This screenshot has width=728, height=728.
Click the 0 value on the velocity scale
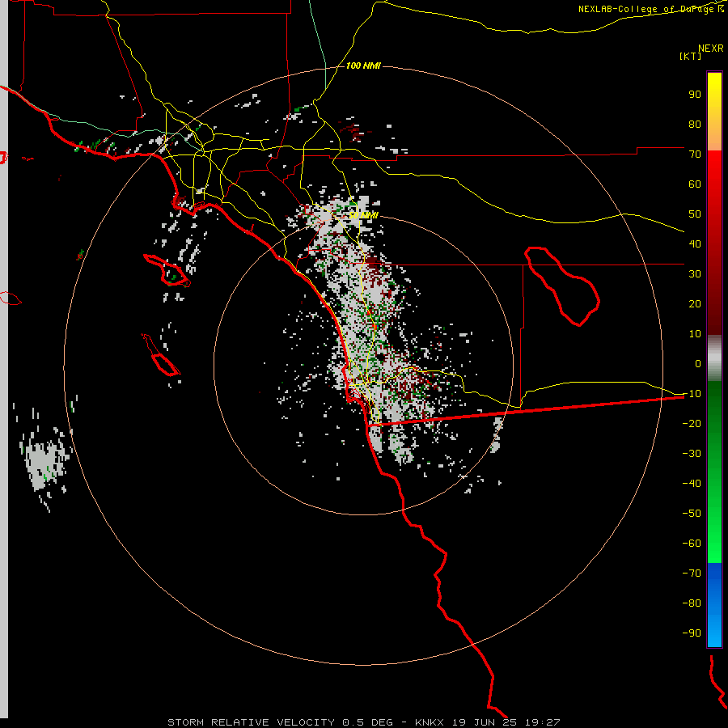[x=698, y=363]
